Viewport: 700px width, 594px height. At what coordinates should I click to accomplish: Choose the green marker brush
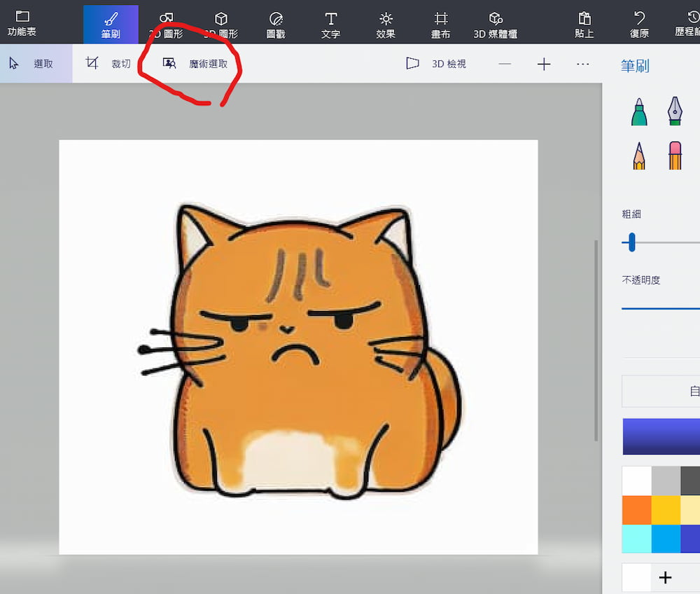[638, 112]
